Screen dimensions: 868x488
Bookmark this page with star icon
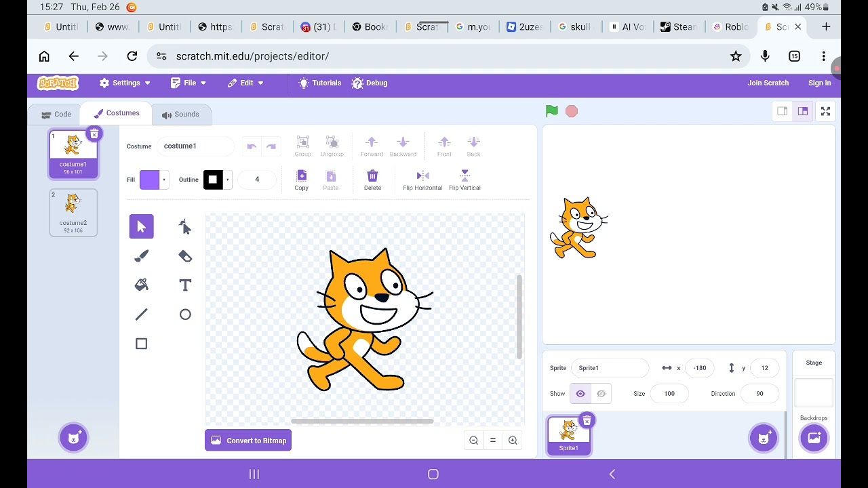(736, 56)
